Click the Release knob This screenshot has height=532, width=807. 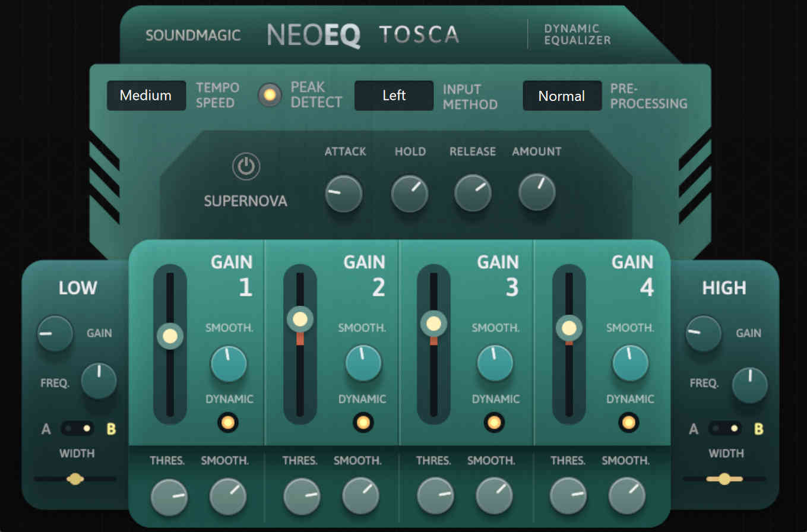[473, 193]
